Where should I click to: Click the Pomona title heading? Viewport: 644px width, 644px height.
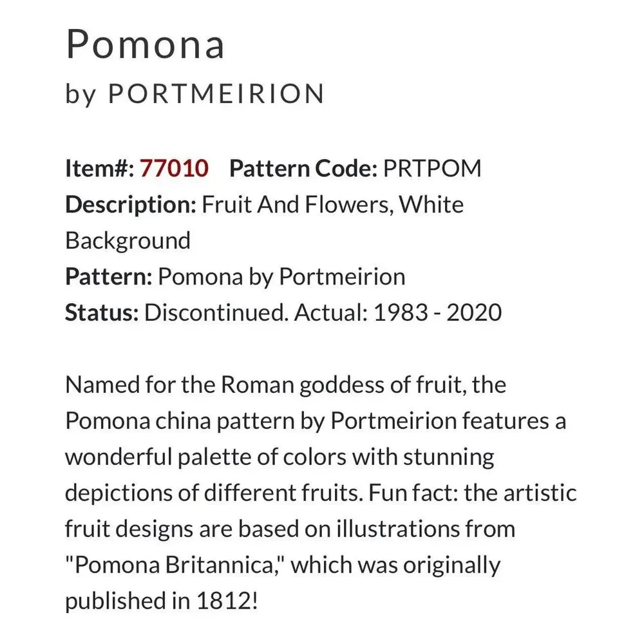point(146,44)
